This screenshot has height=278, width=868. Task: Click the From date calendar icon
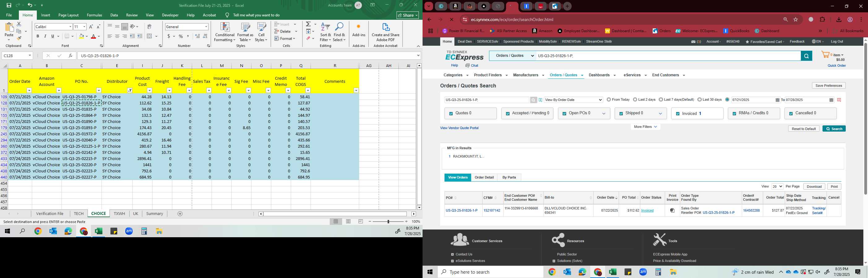pos(777,100)
